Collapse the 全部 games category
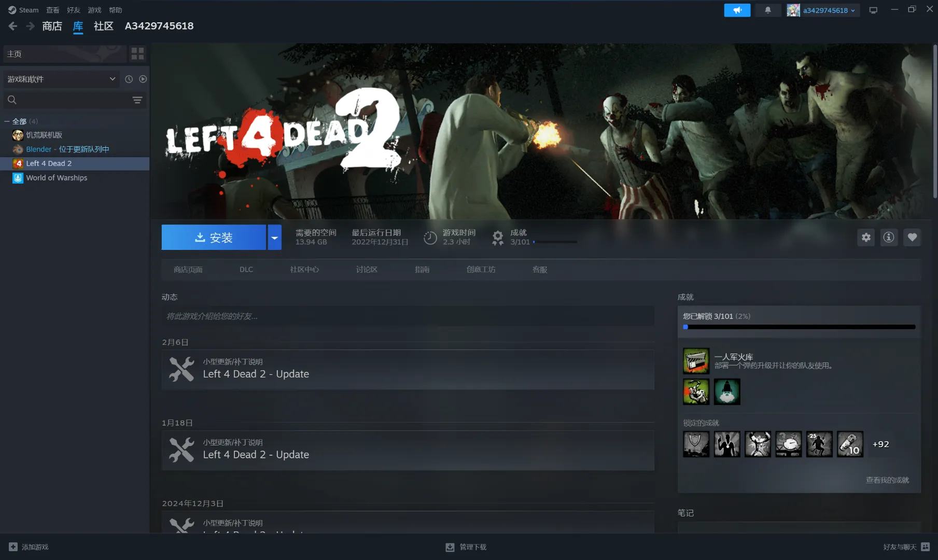 click(7, 121)
